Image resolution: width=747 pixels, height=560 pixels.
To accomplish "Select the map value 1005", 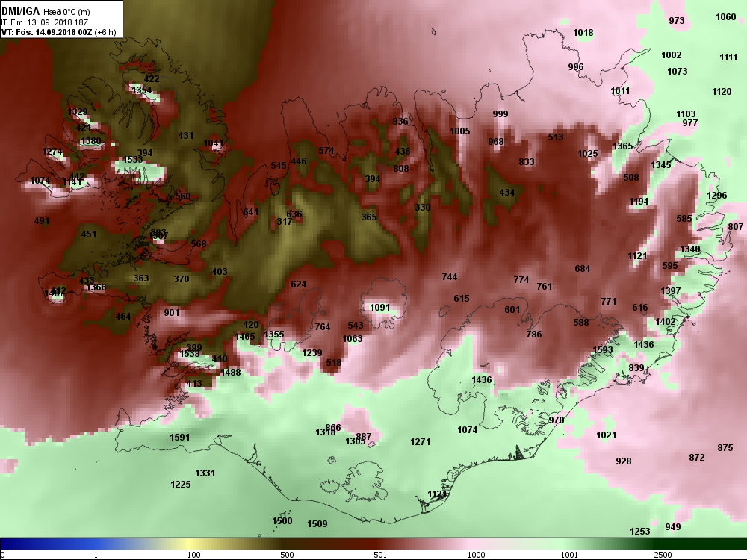I will 459,131.
